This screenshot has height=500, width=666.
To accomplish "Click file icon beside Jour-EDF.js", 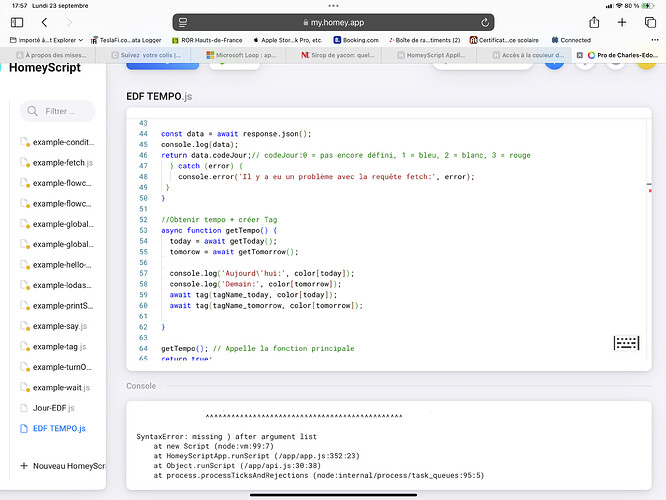I will [x=24, y=408].
